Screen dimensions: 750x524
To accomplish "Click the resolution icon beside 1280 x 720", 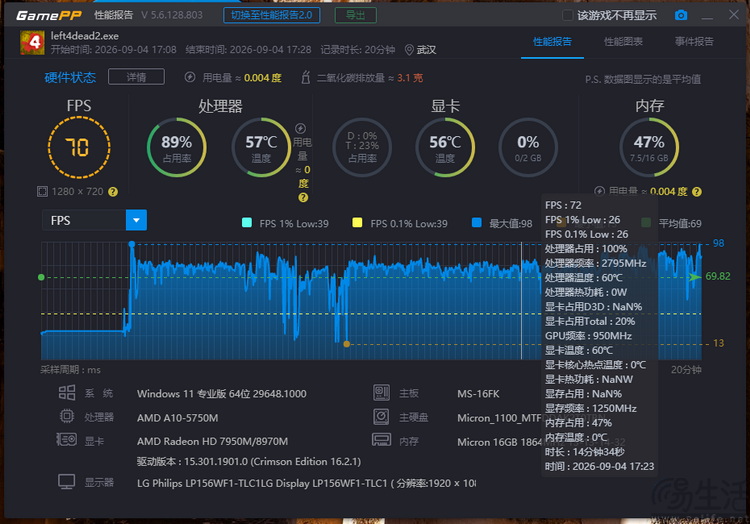I will pos(42,192).
